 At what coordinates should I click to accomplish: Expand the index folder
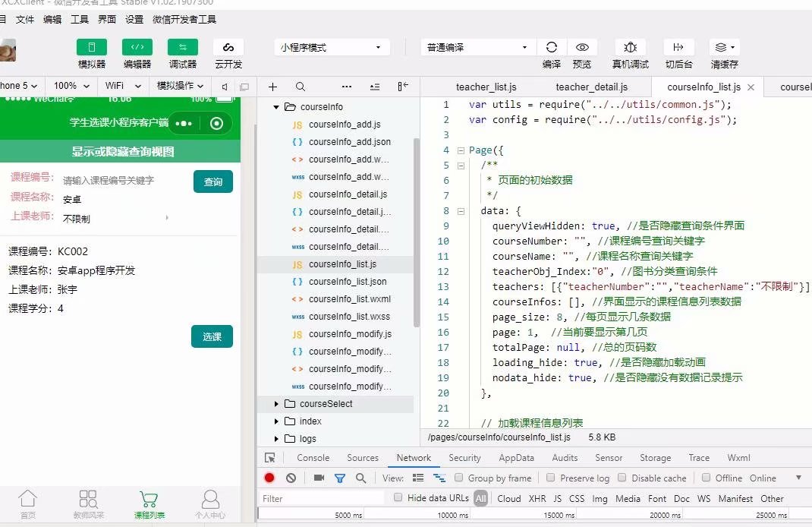click(276, 421)
